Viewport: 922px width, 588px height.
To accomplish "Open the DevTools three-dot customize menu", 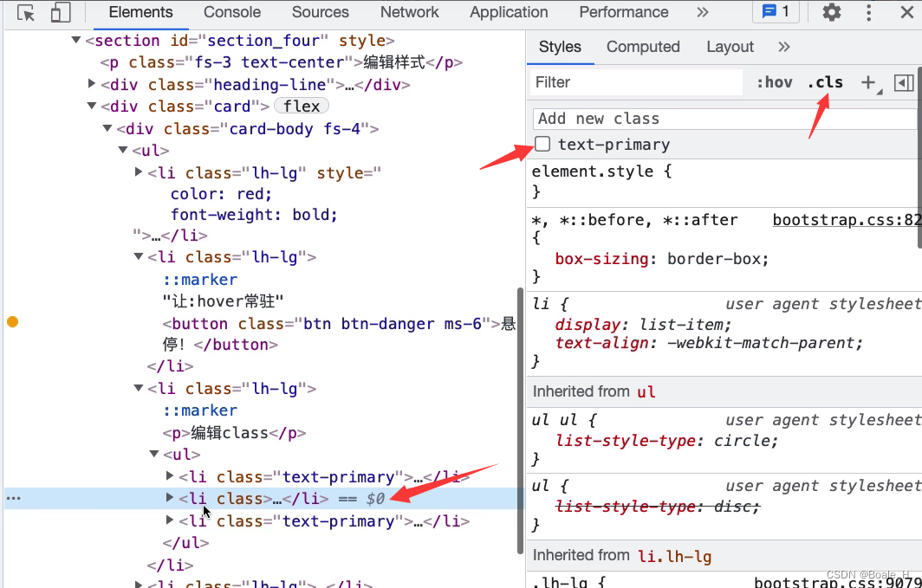I will pyautogui.click(x=868, y=12).
